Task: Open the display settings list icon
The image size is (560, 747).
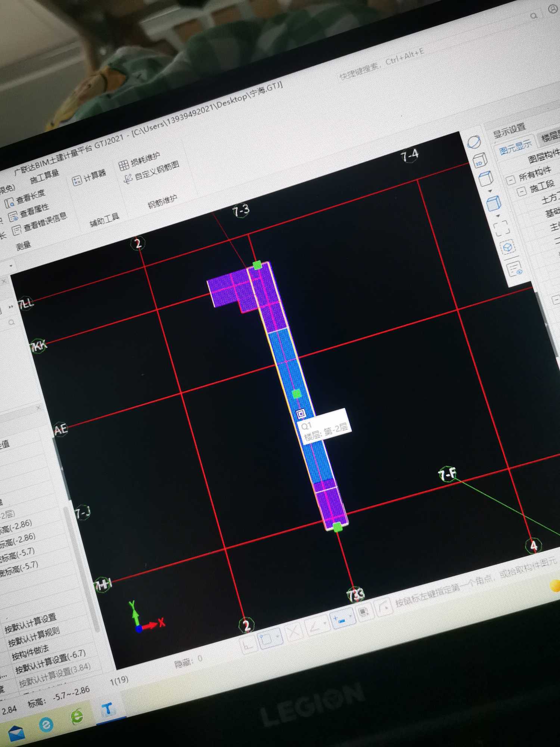Action: [515, 268]
